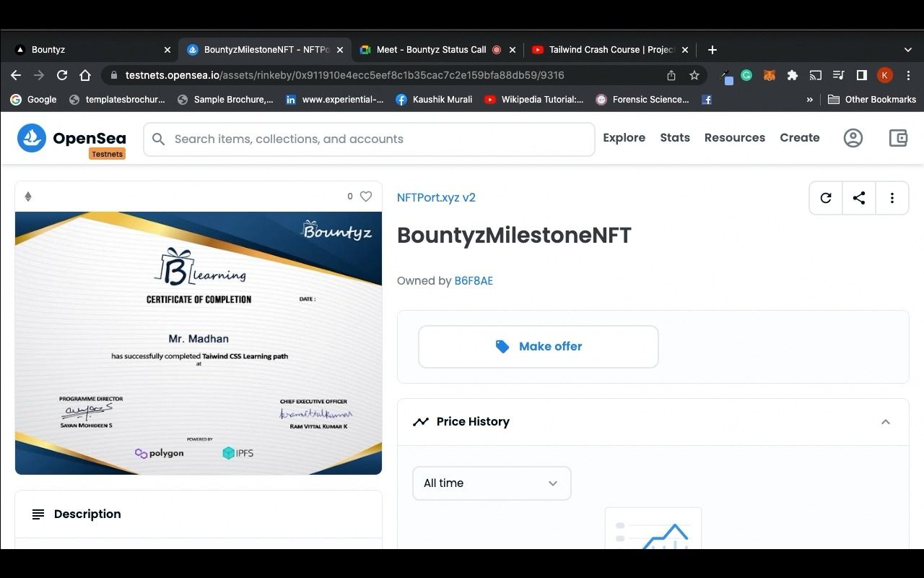Open the Create menu item
This screenshot has width=924, height=578.
pyautogui.click(x=800, y=137)
